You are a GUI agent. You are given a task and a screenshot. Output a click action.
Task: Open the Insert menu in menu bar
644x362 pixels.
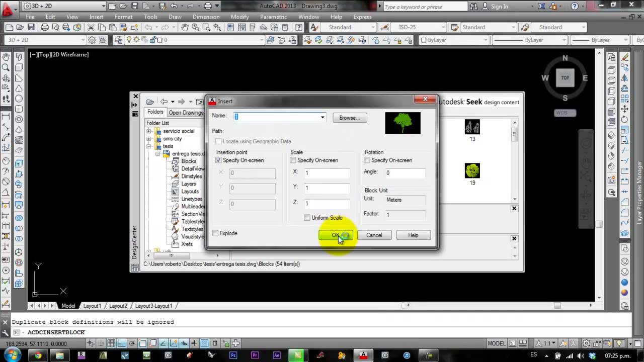click(x=96, y=17)
